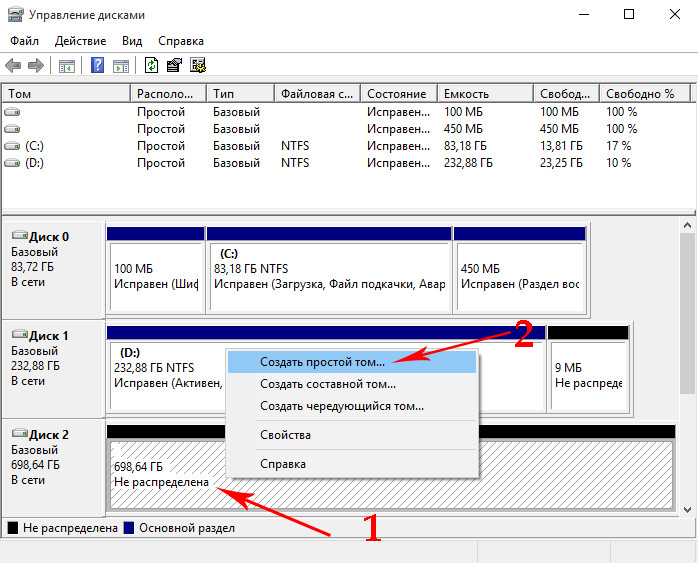Sort by the Свободно % column header

[x=645, y=94]
